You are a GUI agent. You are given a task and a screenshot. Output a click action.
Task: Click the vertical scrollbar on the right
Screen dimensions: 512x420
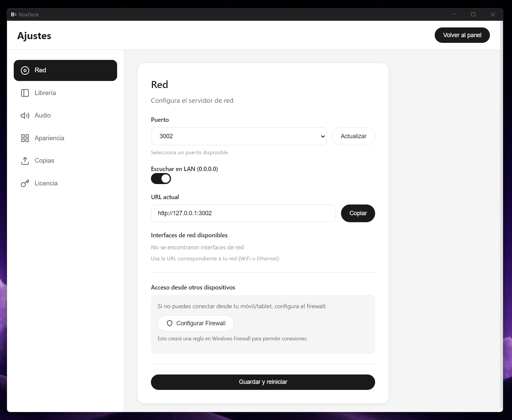[501, 214]
